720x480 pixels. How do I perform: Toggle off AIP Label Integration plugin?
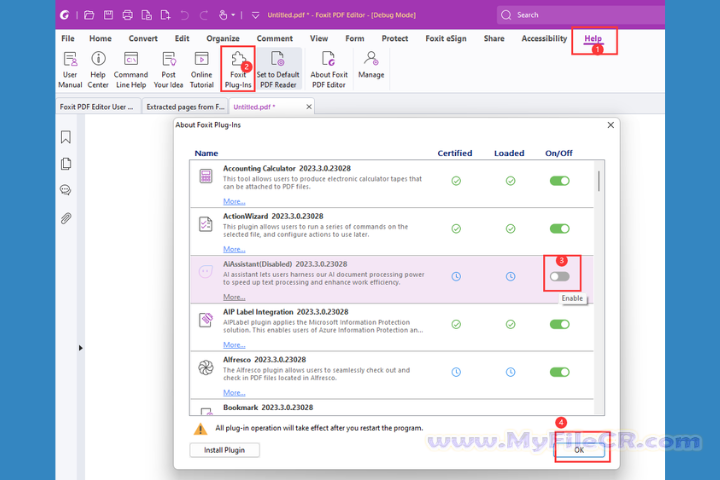[559, 324]
